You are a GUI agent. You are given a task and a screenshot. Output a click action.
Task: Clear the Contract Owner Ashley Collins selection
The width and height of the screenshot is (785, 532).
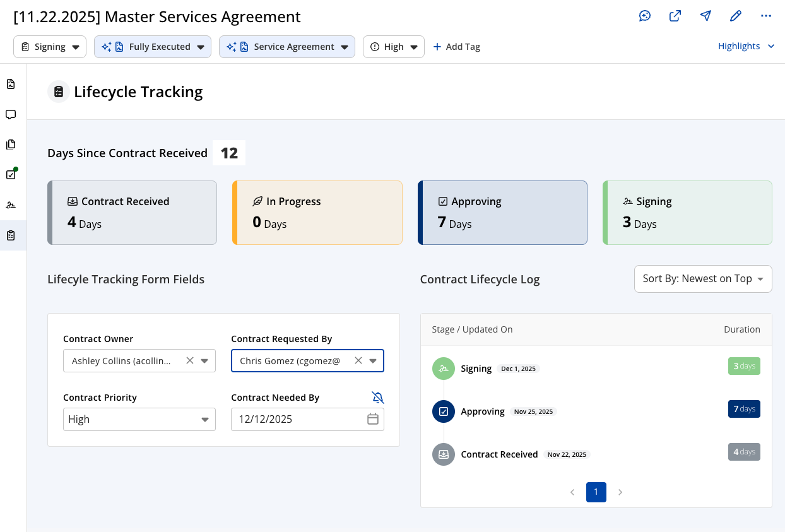[190, 360]
